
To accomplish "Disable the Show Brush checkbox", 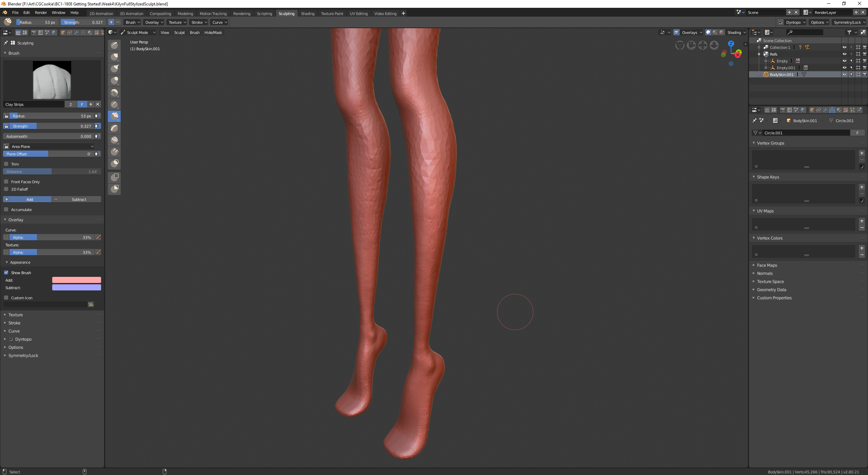I will (x=6, y=273).
